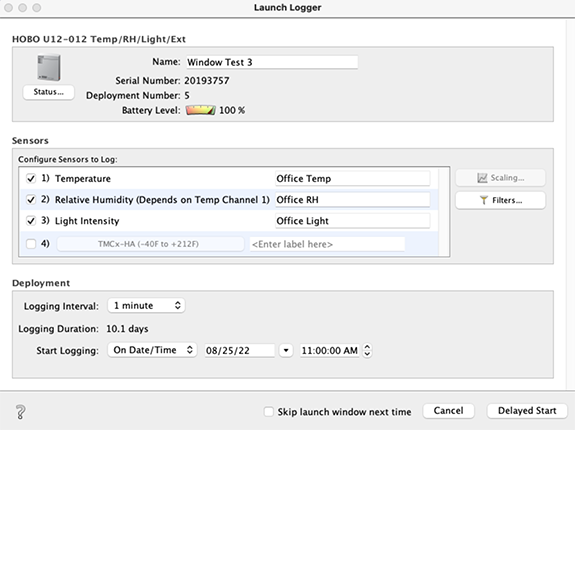Click the battery level gauge icon
This screenshot has height=575, width=575.
click(x=200, y=110)
